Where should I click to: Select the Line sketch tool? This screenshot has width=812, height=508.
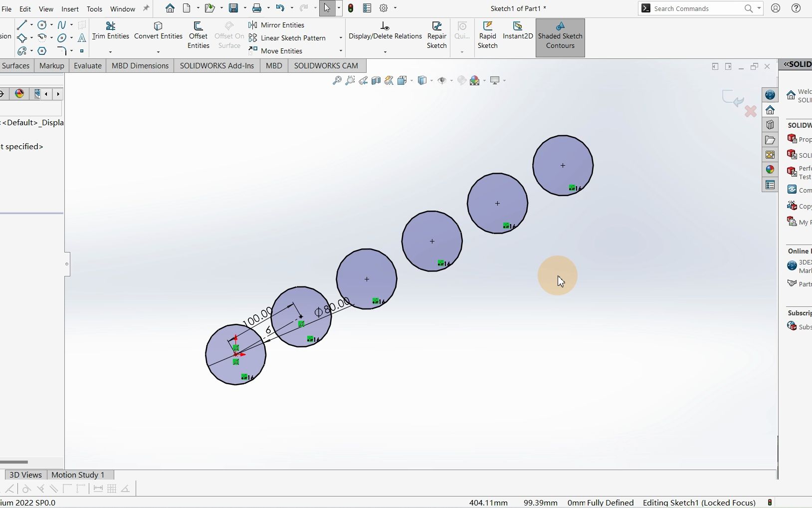coord(22,25)
